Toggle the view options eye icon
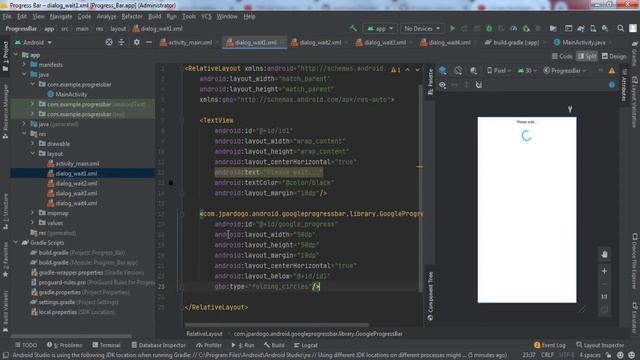This screenshot has width=640, height=360. click(x=442, y=85)
